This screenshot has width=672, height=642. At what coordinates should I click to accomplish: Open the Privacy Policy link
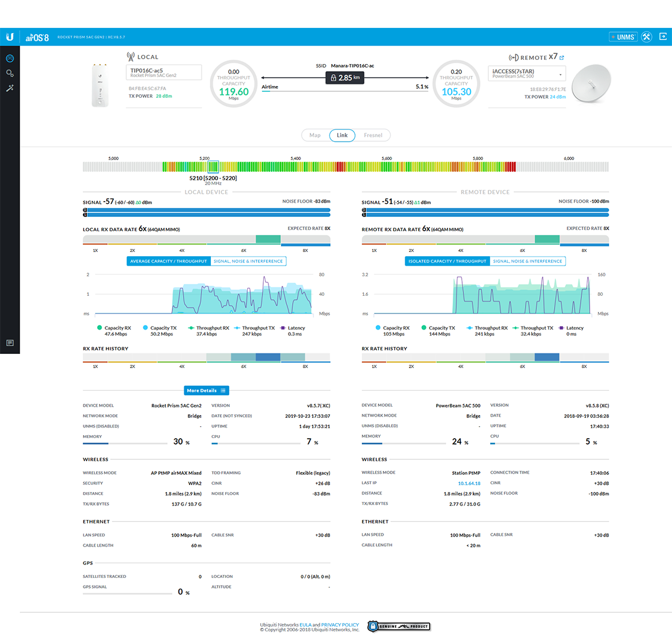click(340, 625)
